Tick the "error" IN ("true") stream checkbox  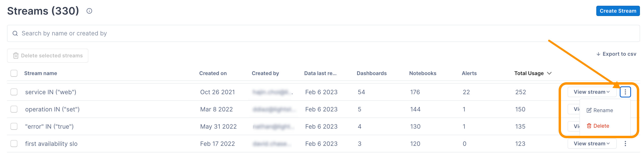pos(14,126)
